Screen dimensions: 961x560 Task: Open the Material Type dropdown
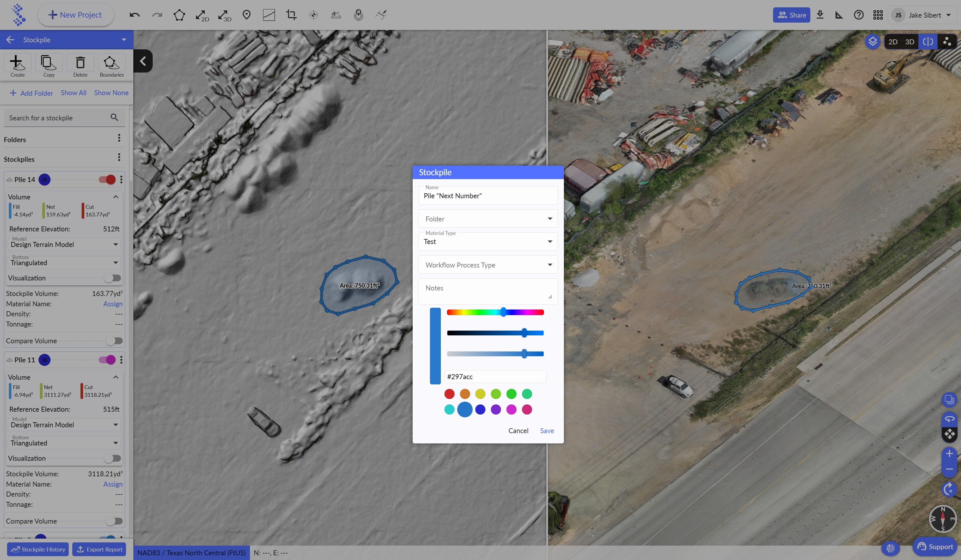(x=488, y=242)
